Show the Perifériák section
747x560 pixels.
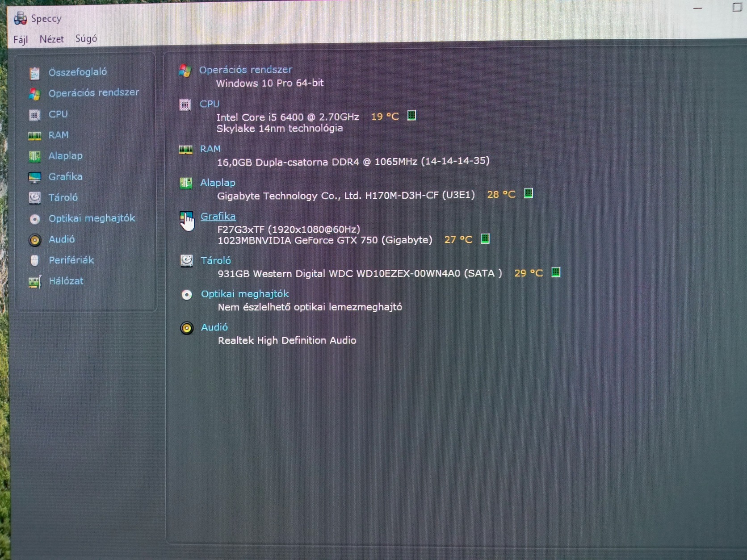point(71,260)
